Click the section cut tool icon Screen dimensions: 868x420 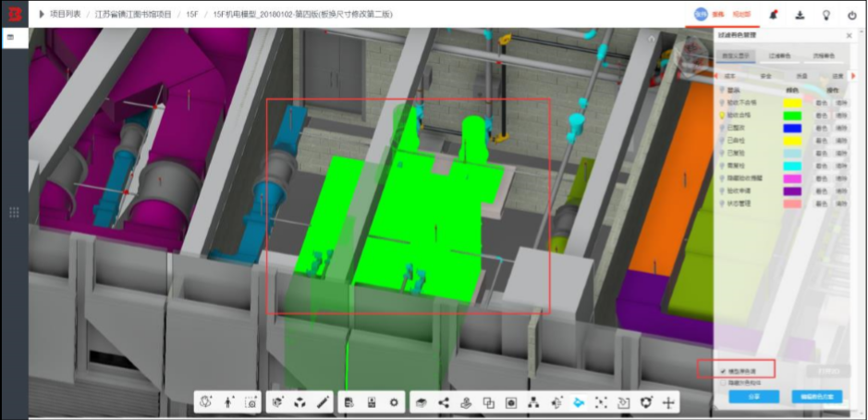[556, 402]
